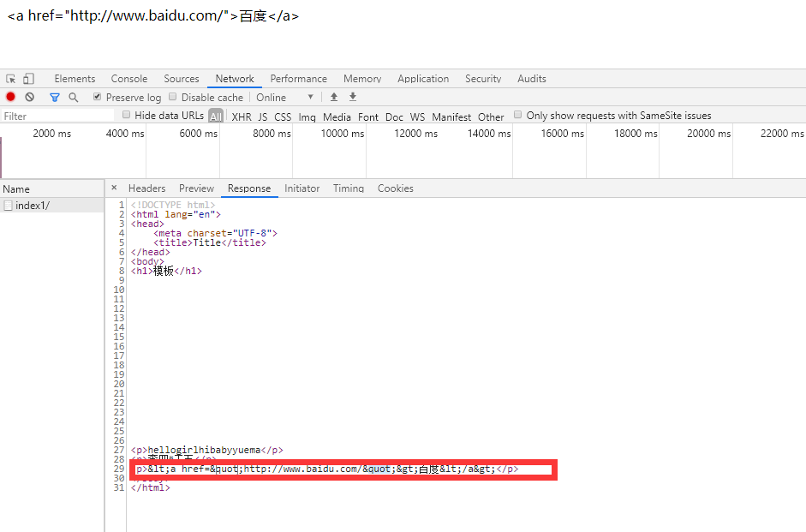Open the Online throttling dropdown
The image size is (806, 532).
[x=284, y=97]
